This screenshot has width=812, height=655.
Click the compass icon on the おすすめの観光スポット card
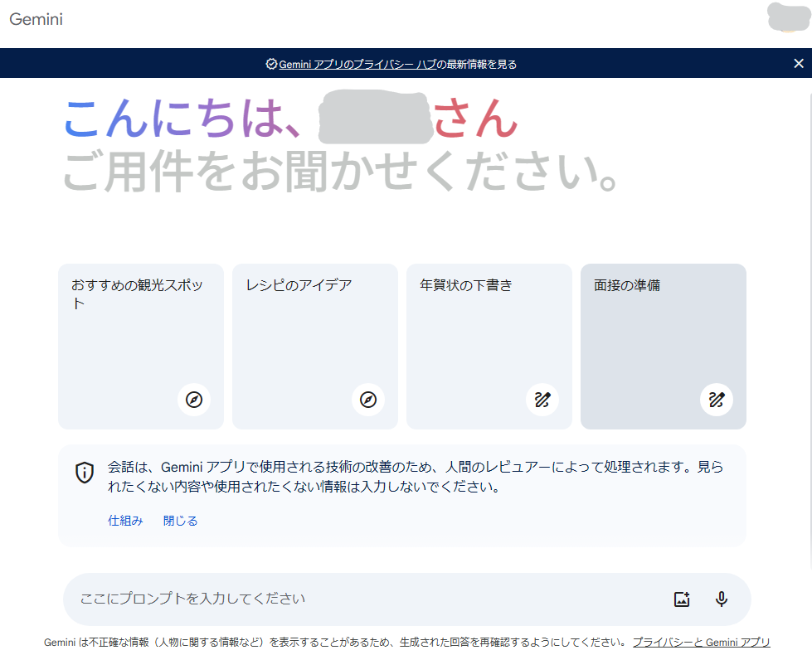pos(194,400)
